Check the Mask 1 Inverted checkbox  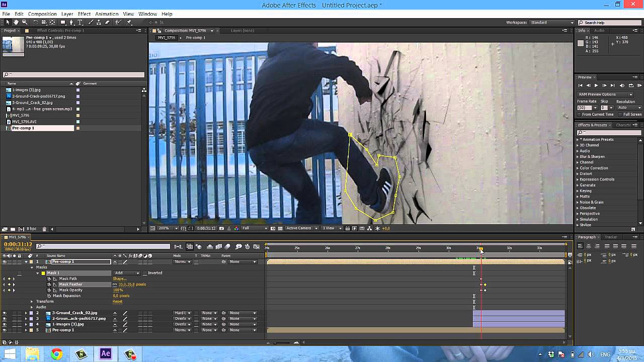[144, 273]
